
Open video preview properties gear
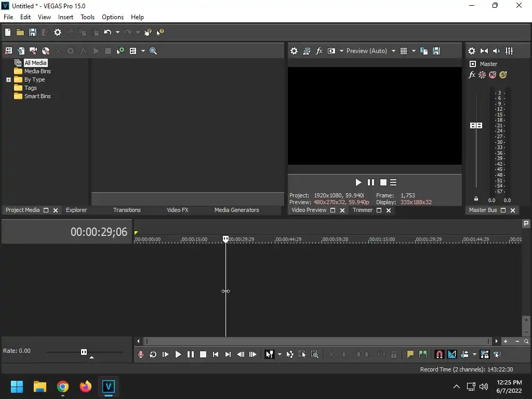point(294,51)
